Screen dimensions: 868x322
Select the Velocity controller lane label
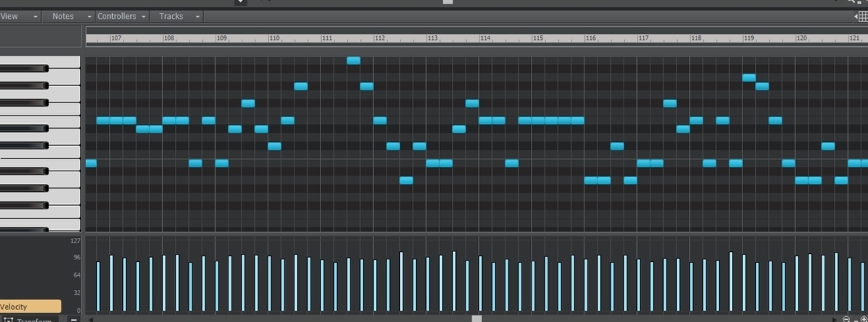(x=31, y=307)
